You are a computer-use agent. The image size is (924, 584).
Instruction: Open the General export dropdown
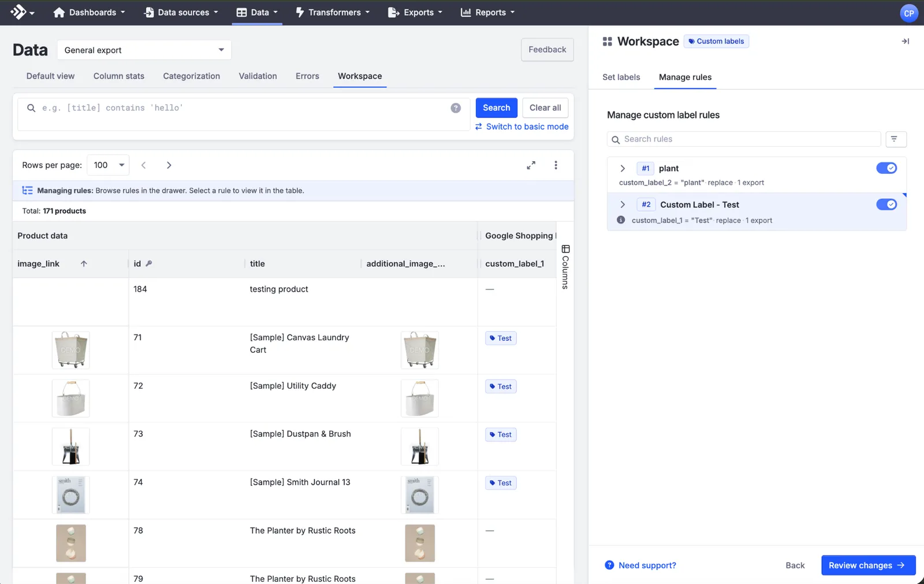point(144,50)
